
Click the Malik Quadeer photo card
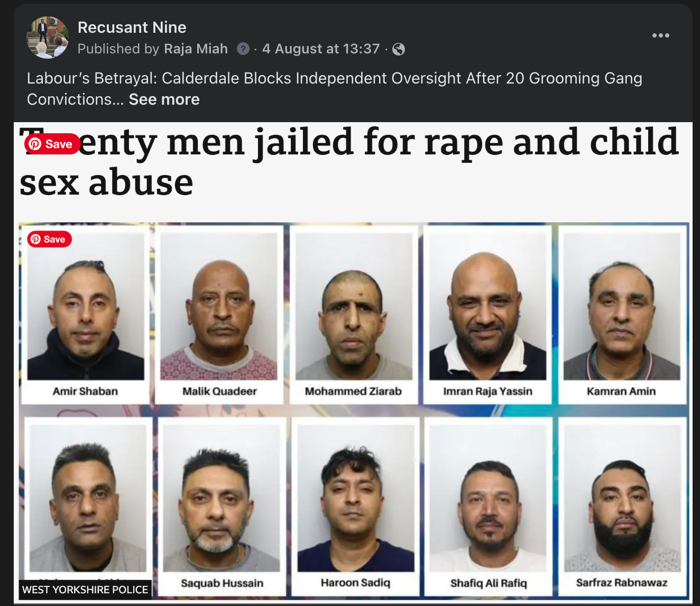coord(219,315)
